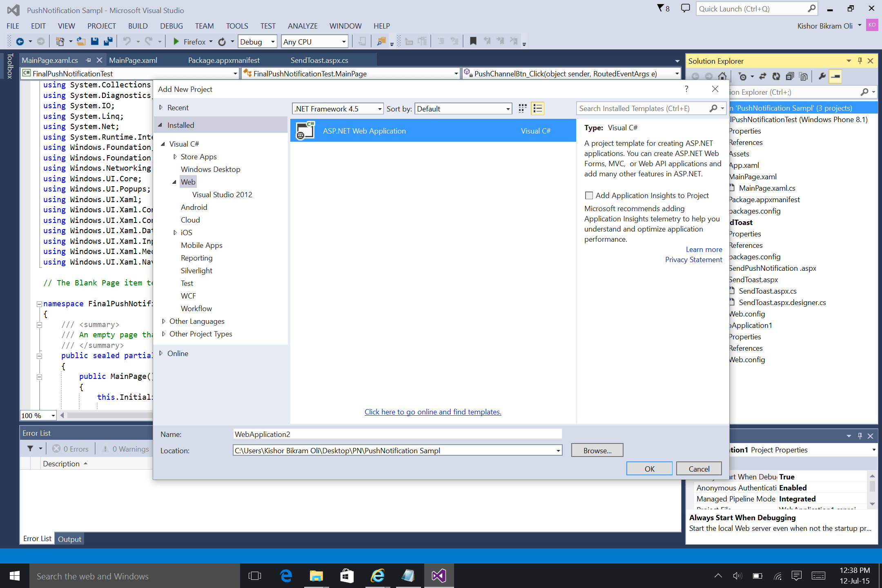Click the Learn more hyperlink for Application Insights

pos(704,249)
